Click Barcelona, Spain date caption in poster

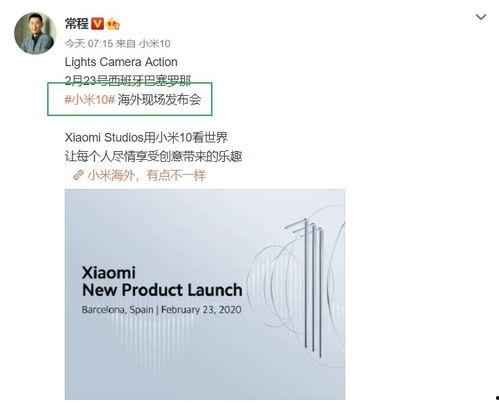pyautogui.click(x=162, y=310)
